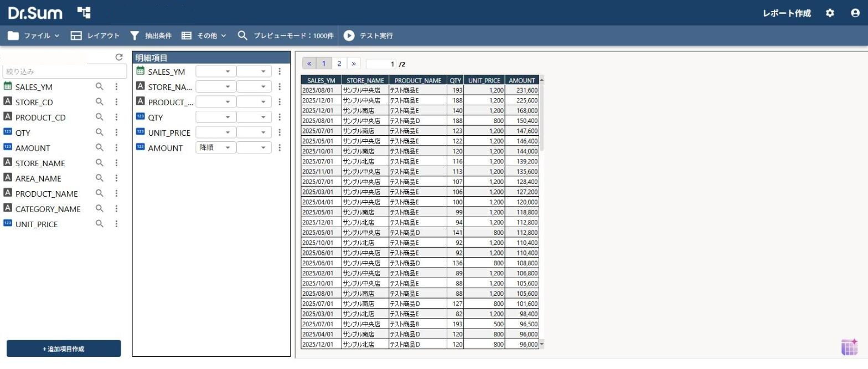
Task: Refresh the field list with reload icon
Action: (x=119, y=57)
